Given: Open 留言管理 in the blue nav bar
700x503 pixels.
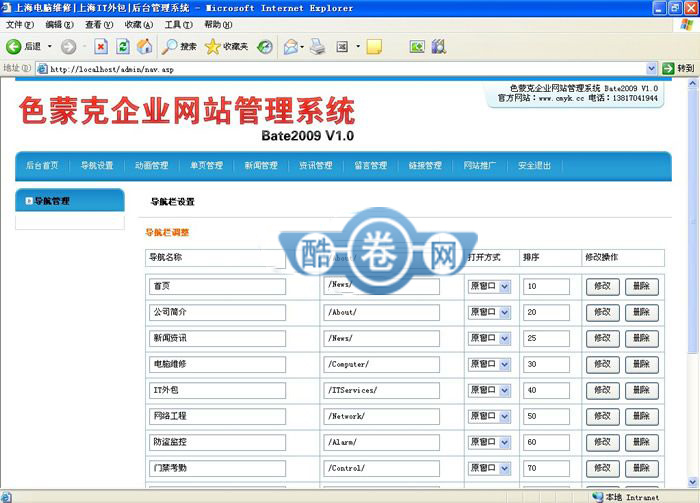Looking at the screenshot, I should 371,166.
